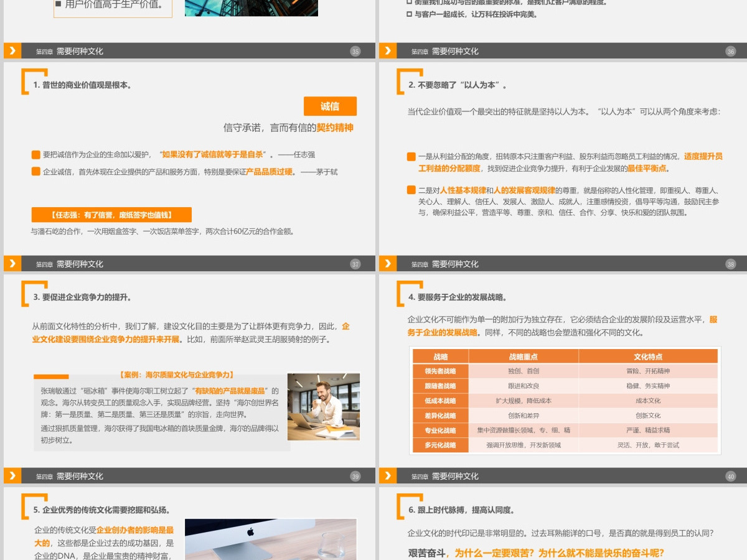Viewport: 747px width, 560px height.
Task: Click heading "5. 企业优秀的传统文化需要挖掘和弘扬。"
Action: (x=102, y=510)
